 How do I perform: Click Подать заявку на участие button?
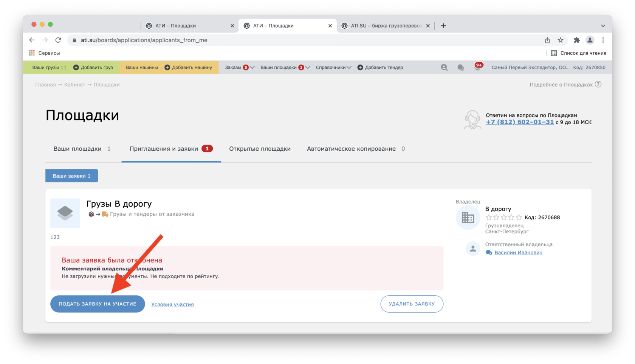tap(98, 304)
